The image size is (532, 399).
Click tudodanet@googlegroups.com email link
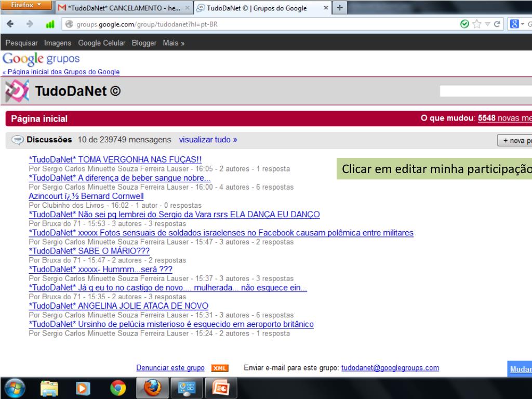pos(390,368)
